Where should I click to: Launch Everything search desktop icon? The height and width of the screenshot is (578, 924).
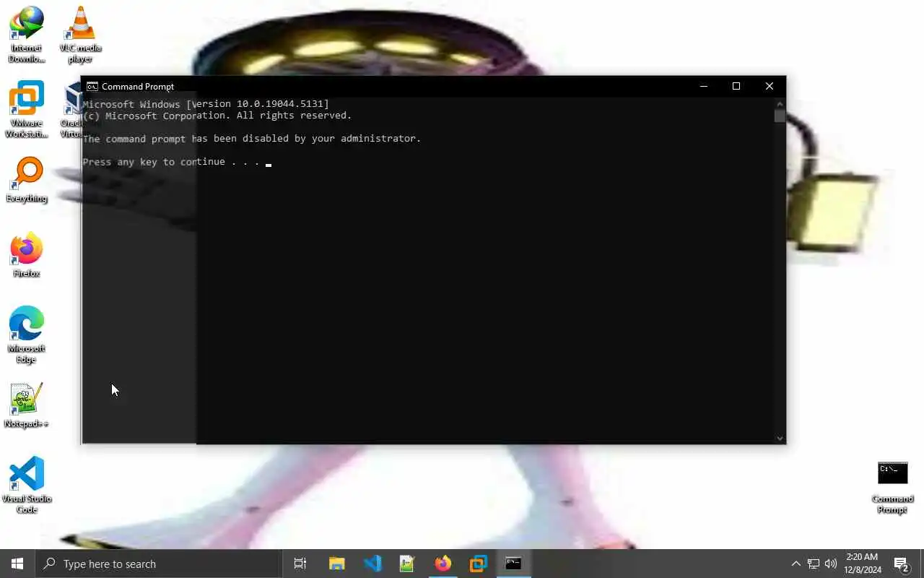click(x=27, y=179)
